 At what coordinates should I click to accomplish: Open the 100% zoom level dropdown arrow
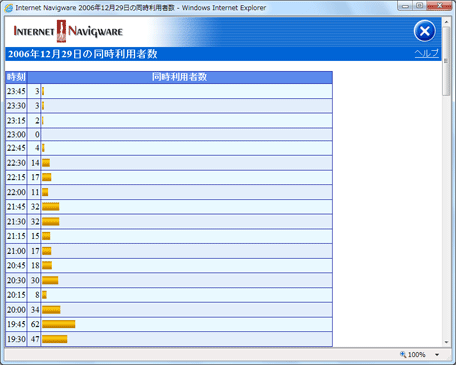coord(437,355)
